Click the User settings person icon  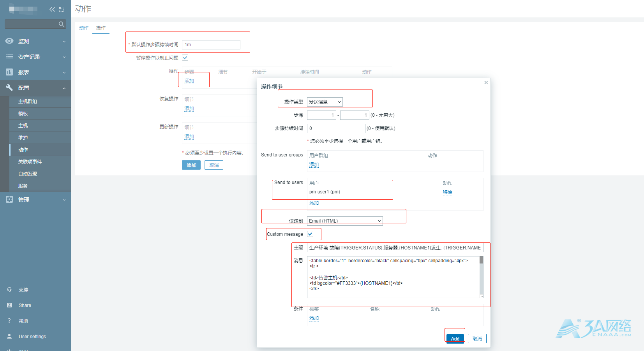pyautogui.click(x=9, y=336)
